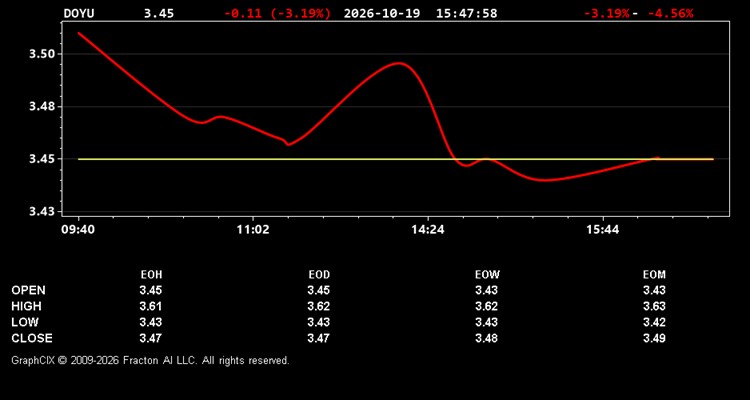Click the date 2026-10-19

(x=382, y=13)
